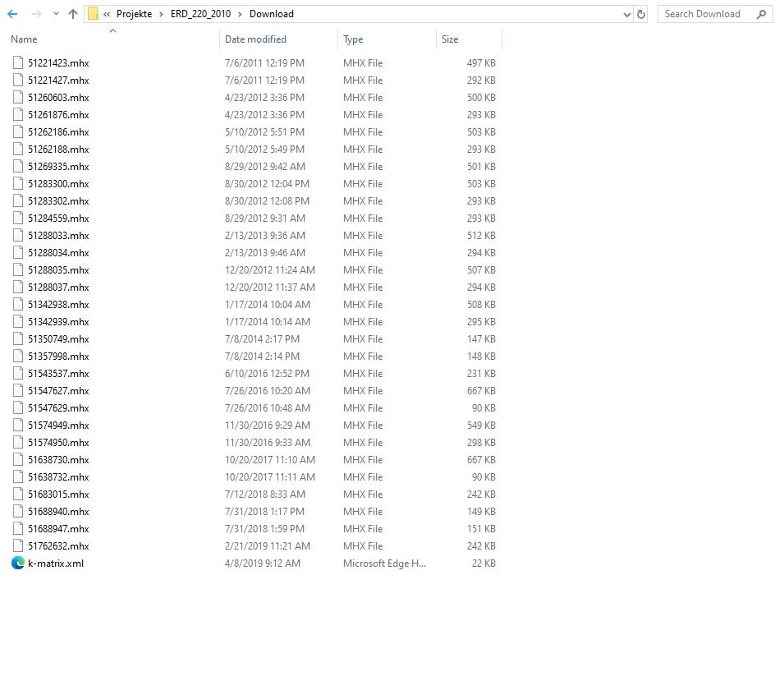Sort by Type column header
Image resolution: width=784 pixels, height=681 pixels.
[353, 39]
